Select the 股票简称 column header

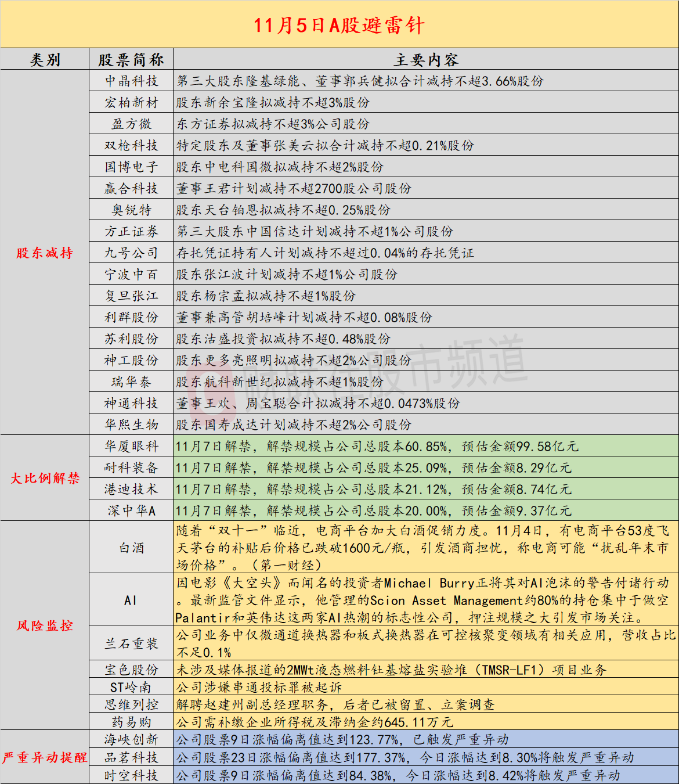(x=131, y=60)
